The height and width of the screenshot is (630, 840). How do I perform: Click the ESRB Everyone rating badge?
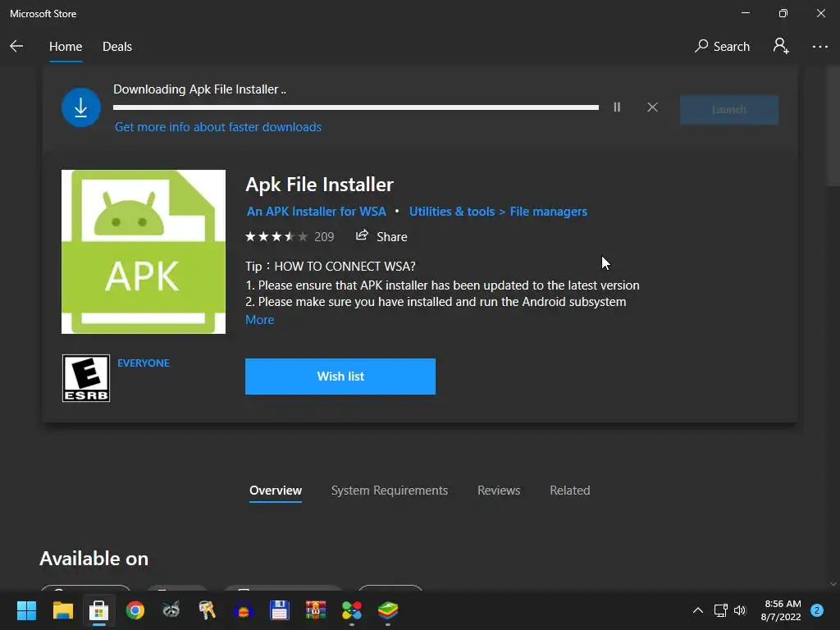point(85,378)
